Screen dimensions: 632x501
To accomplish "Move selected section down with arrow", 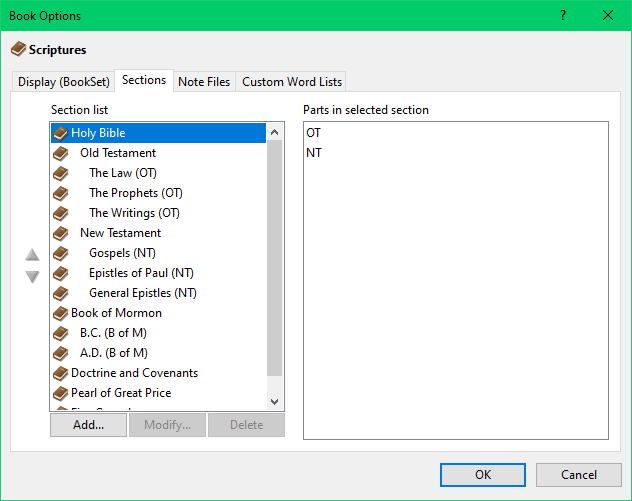I will pyautogui.click(x=32, y=276).
